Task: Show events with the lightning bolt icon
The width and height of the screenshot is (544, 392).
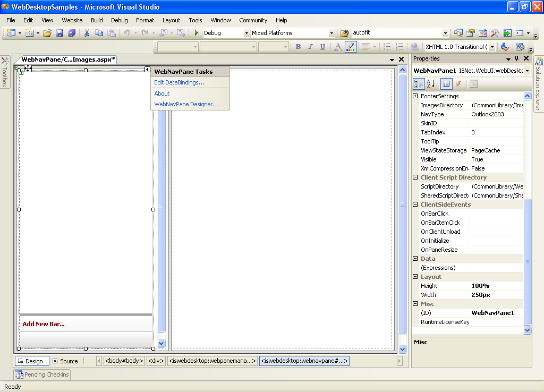Action: click(x=458, y=84)
